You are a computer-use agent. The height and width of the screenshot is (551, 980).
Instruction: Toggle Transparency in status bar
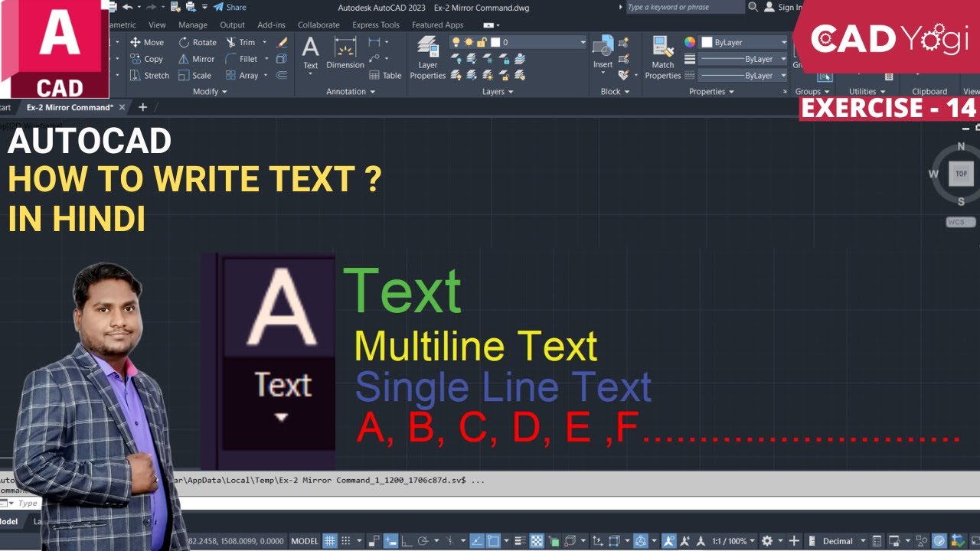pyautogui.click(x=537, y=541)
